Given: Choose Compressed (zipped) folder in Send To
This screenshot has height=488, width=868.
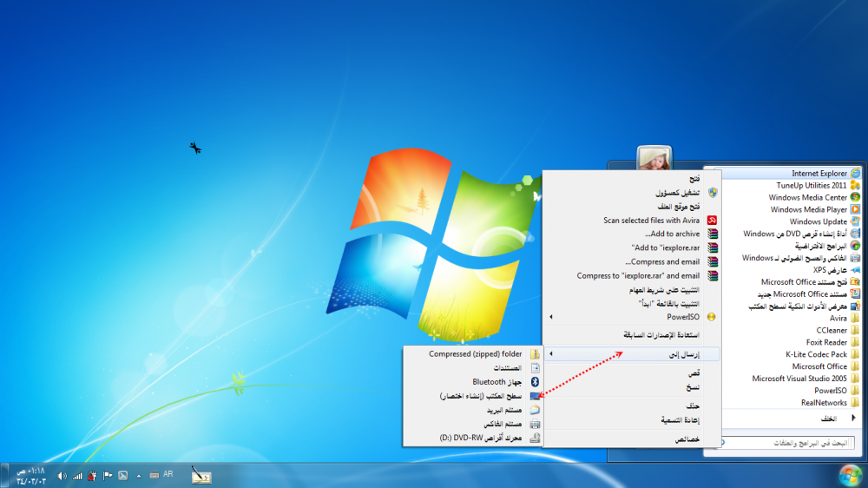Looking at the screenshot, I should point(475,354).
